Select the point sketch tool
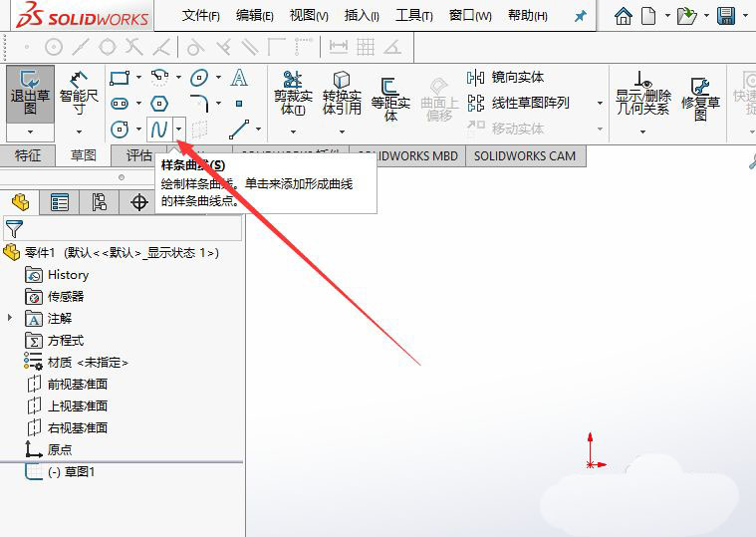Screen dimensions: 756x537 click(239, 104)
